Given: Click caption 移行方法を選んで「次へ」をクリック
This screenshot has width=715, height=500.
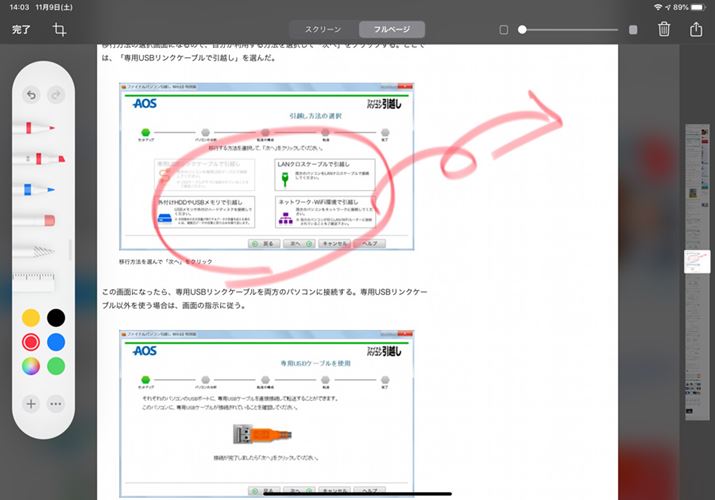Looking at the screenshot, I should [166, 262].
